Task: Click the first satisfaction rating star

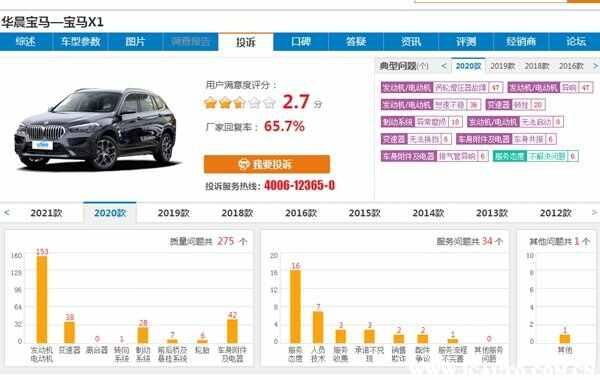Action: (x=210, y=103)
